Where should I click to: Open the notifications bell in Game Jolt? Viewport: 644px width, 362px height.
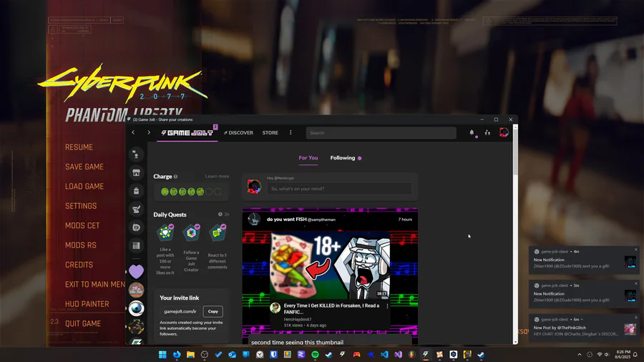pos(472,132)
